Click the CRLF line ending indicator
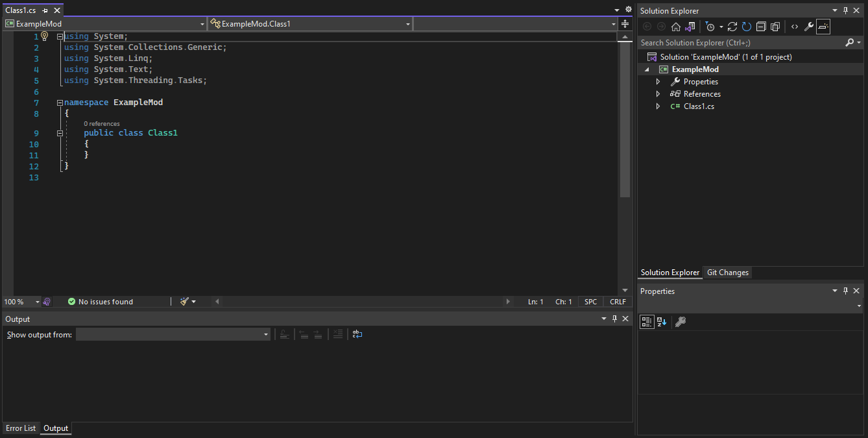 pos(618,302)
